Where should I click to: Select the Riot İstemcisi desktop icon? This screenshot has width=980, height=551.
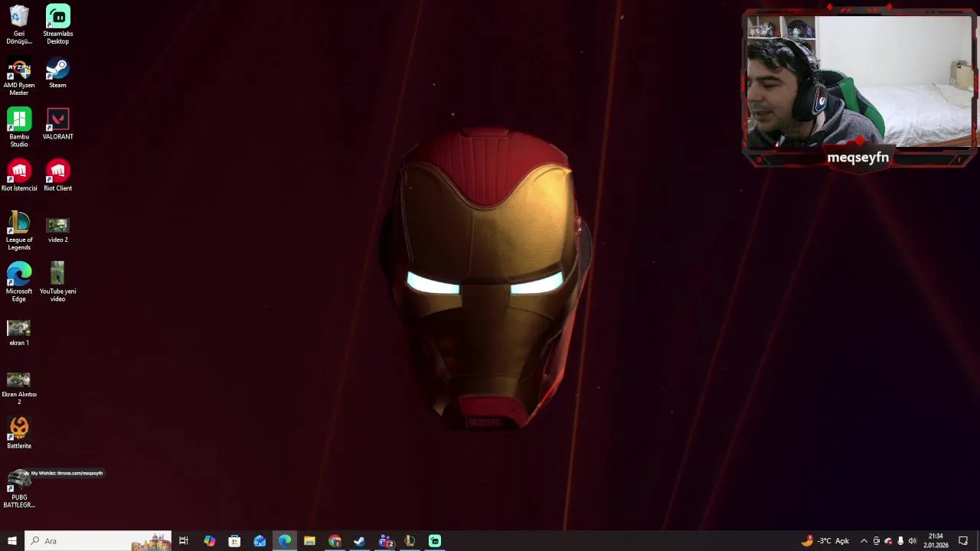click(x=19, y=175)
